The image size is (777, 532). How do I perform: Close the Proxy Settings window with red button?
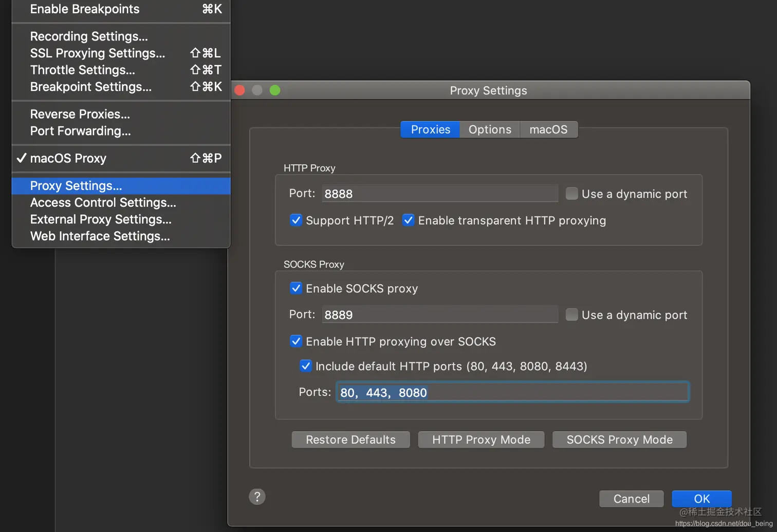pos(239,90)
